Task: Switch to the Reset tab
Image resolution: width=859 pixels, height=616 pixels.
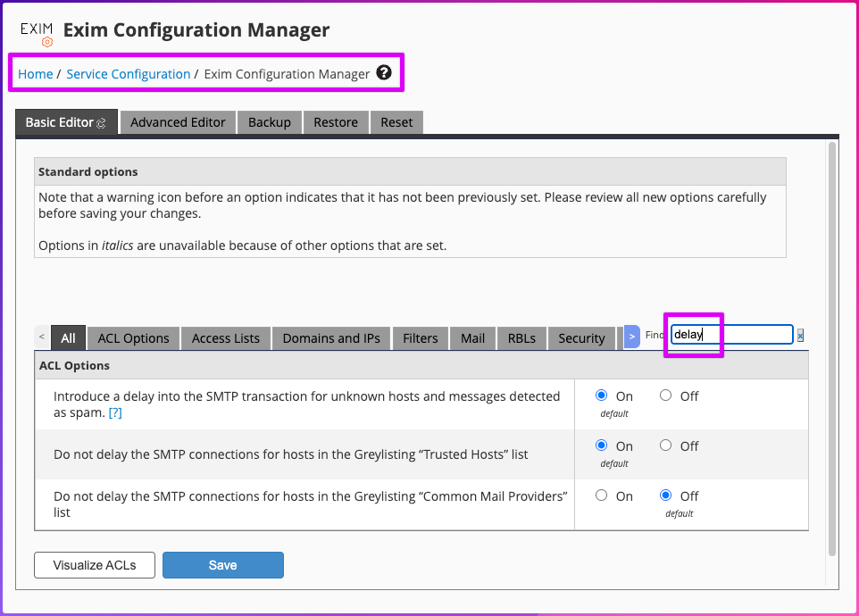Action: 396,122
